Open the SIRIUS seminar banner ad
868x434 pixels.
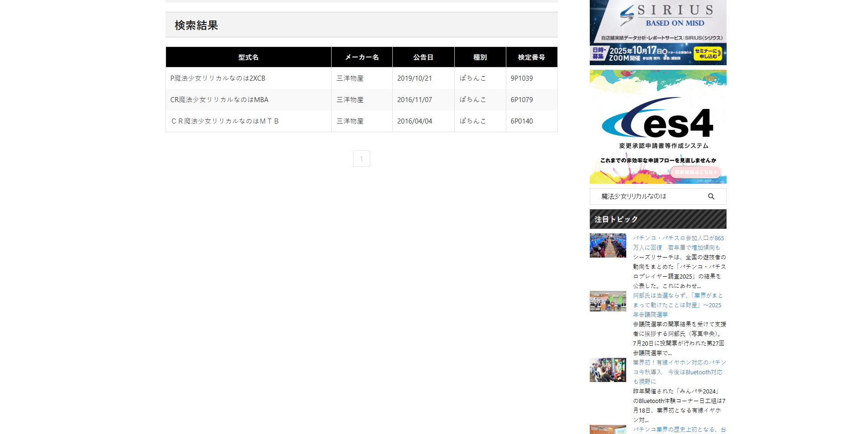[x=658, y=32]
